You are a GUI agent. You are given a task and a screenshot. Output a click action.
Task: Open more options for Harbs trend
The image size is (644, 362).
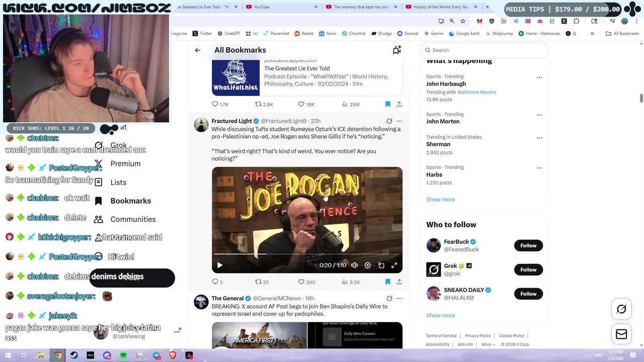pyautogui.click(x=539, y=167)
